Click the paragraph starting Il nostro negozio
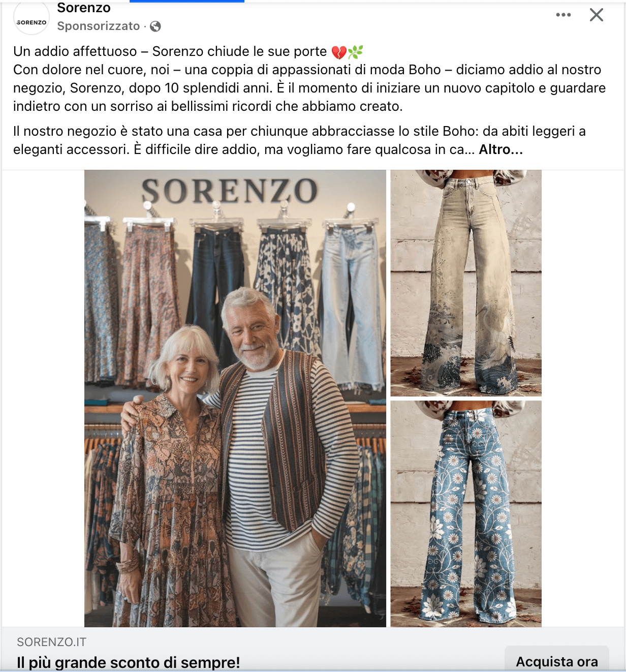Viewport: 626px width, 672px height. (299, 140)
